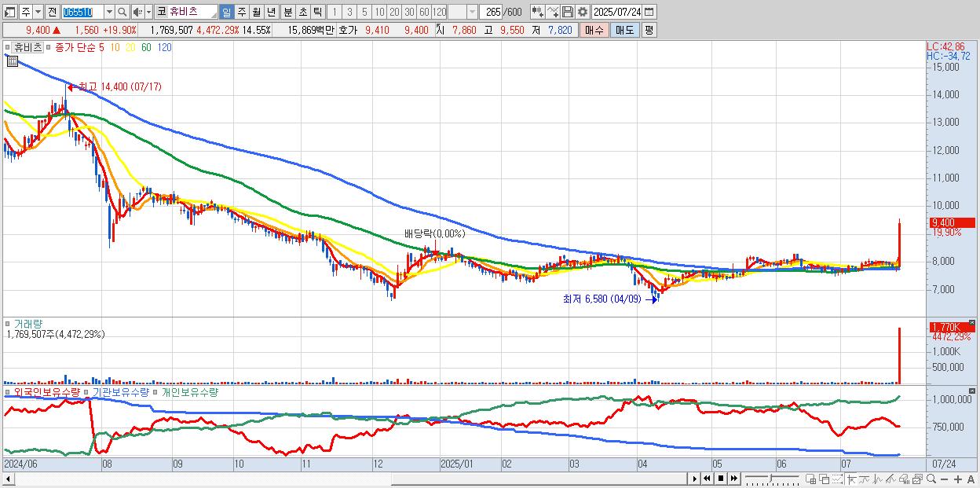The width and height of the screenshot is (980, 488).
Task: Click the candlestick chart type icon
Action: (538, 12)
